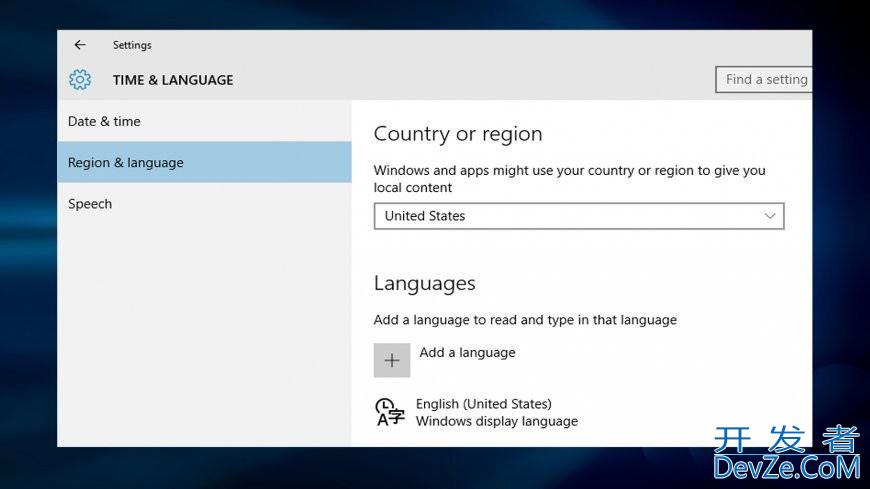Select the English language character icon

click(390, 412)
